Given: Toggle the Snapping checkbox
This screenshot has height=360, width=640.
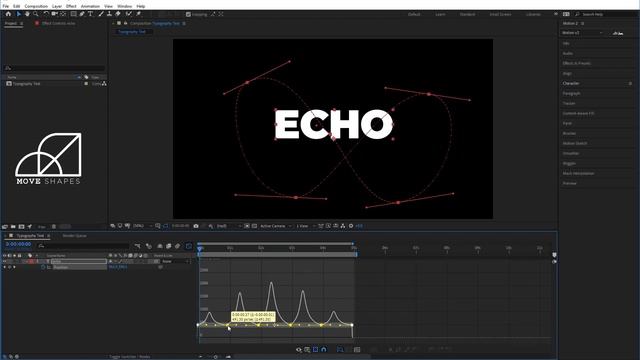Looking at the screenshot, I should 188,14.
